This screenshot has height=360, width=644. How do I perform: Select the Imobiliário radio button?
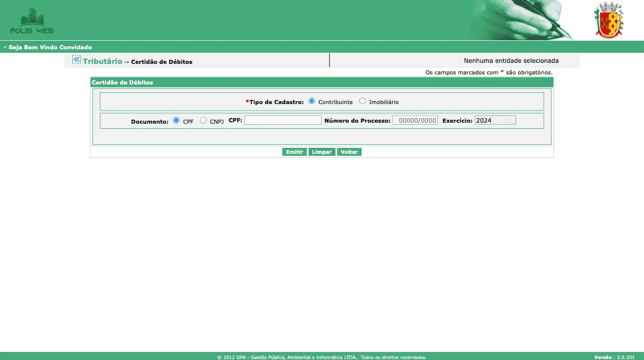pos(362,101)
